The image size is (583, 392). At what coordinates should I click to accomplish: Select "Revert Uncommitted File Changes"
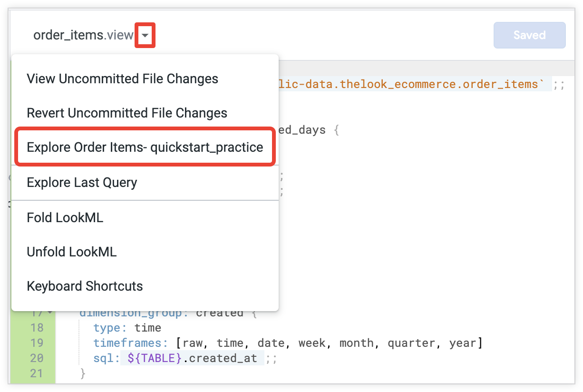point(126,113)
